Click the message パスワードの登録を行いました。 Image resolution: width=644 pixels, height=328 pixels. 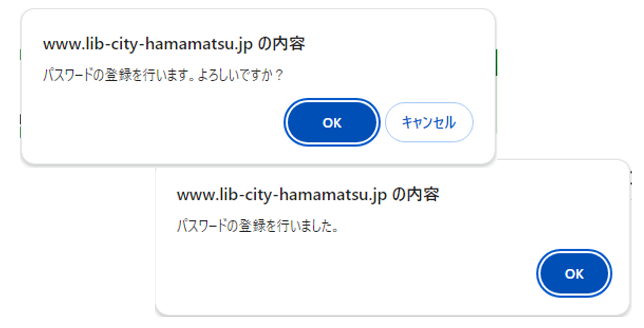pos(258,226)
